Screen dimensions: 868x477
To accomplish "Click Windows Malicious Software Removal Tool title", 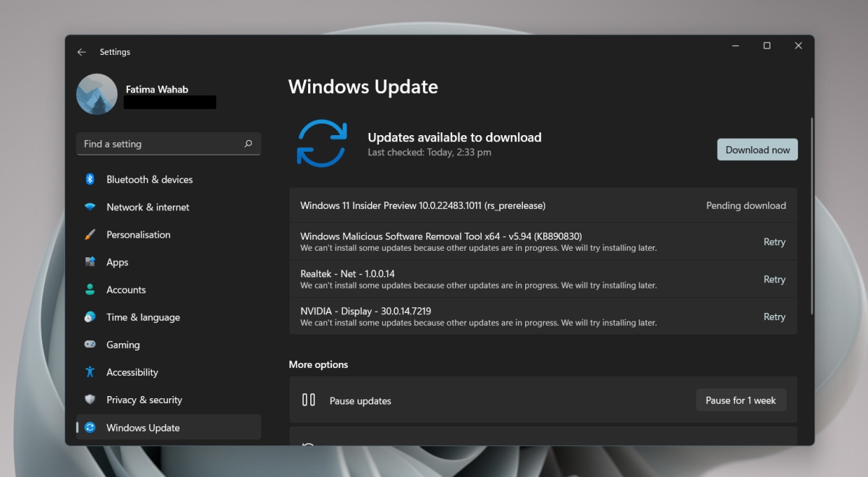I will click(x=441, y=236).
